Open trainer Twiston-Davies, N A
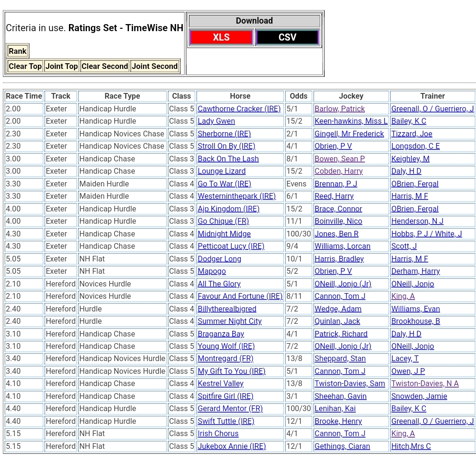 425,384
